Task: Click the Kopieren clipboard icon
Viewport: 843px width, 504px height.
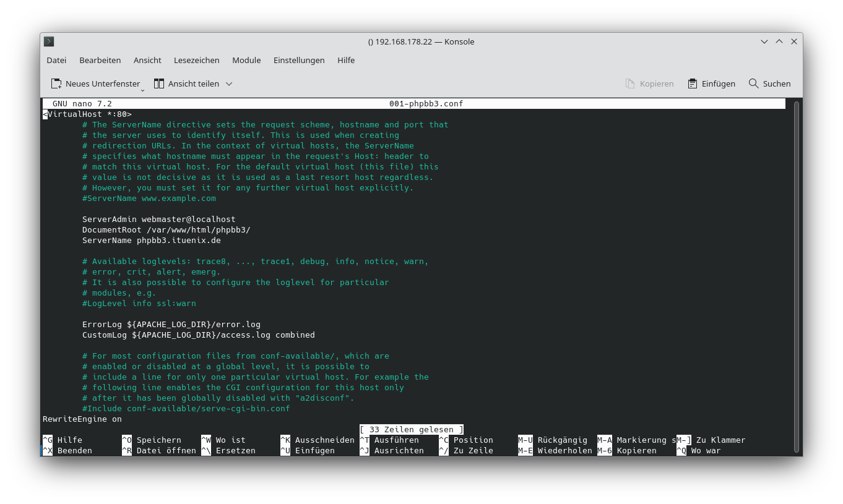Action: [629, 83]
